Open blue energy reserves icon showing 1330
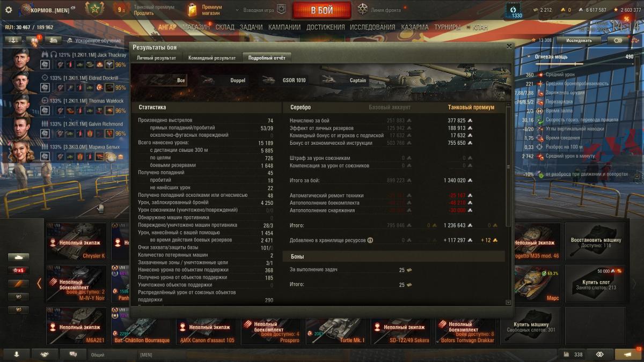Image resolution: width=644 pixels, height=362 pixels. 516,11
